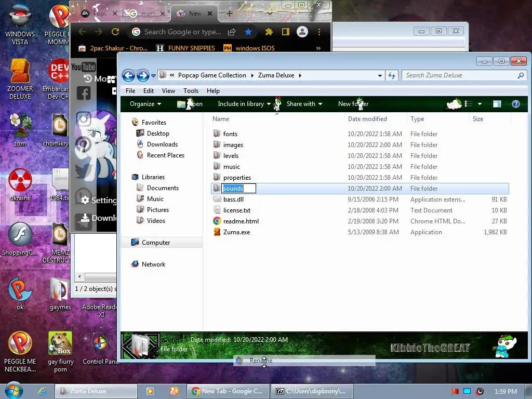532x399 pixels.
Task: Select Pictures library in navigation pane
Action: [158, 210]
